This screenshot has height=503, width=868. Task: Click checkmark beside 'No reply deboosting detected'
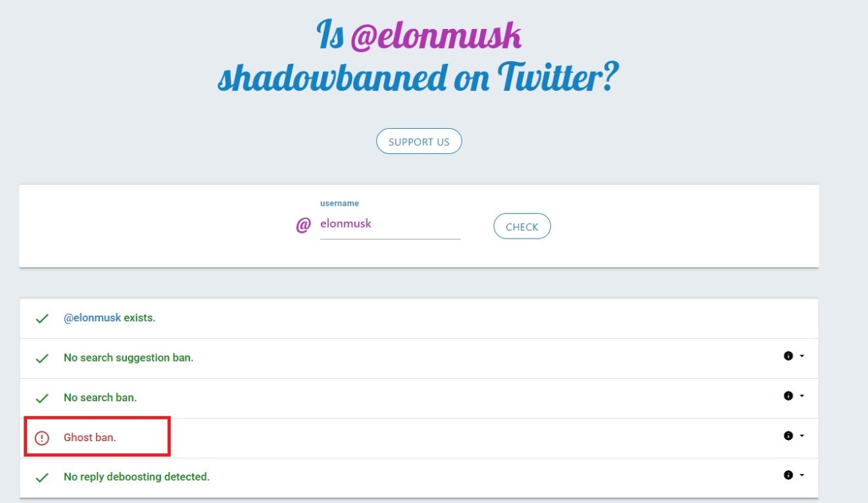coord(42,477)
